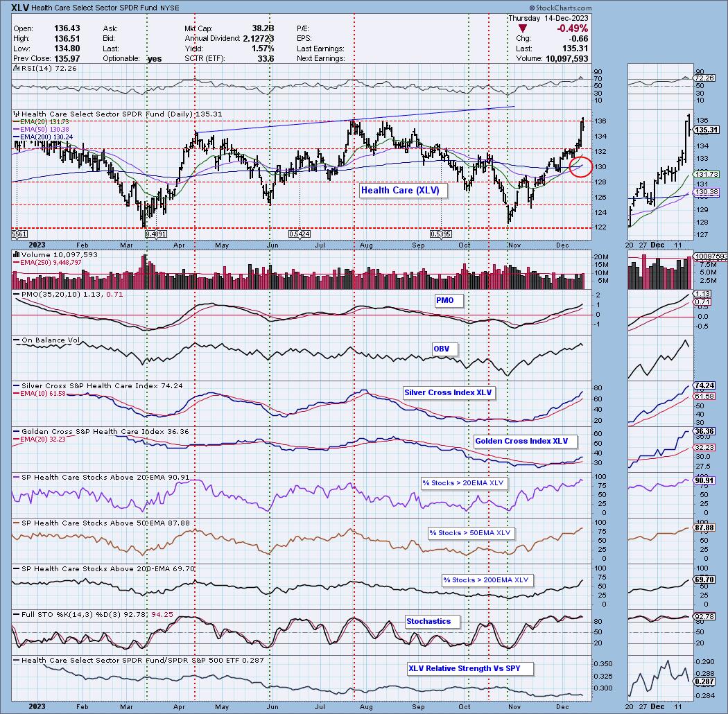Click the red down-triangle change indicator

522,29
